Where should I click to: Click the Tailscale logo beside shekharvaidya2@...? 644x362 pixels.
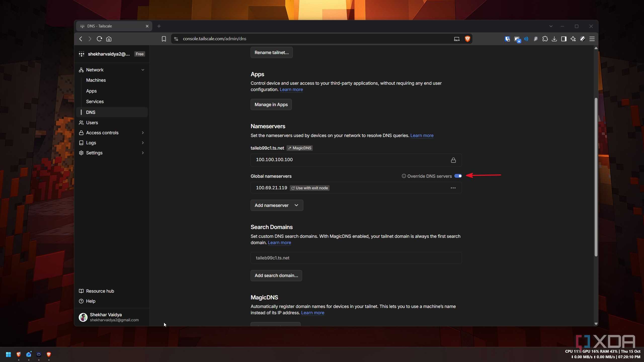coord(81,54)
